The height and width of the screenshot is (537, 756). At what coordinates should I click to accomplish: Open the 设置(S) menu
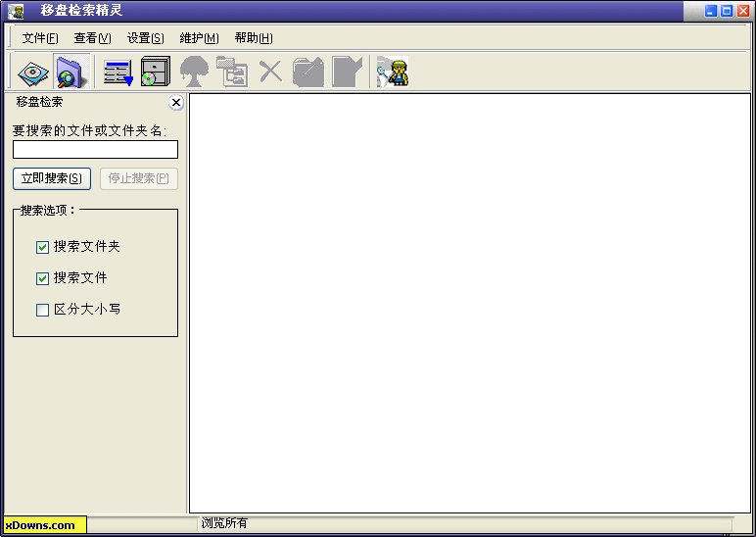[145, 38]
